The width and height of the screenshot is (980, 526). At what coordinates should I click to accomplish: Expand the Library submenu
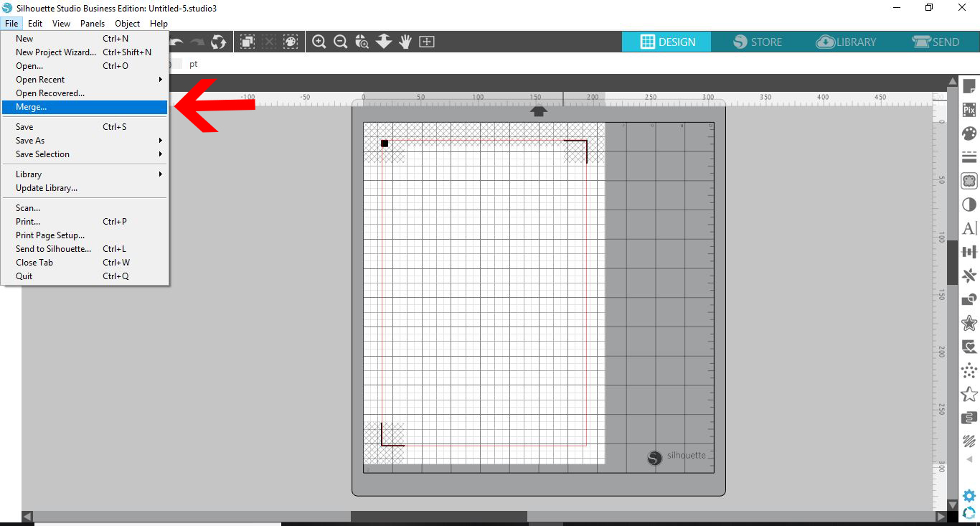coord(84,174)
